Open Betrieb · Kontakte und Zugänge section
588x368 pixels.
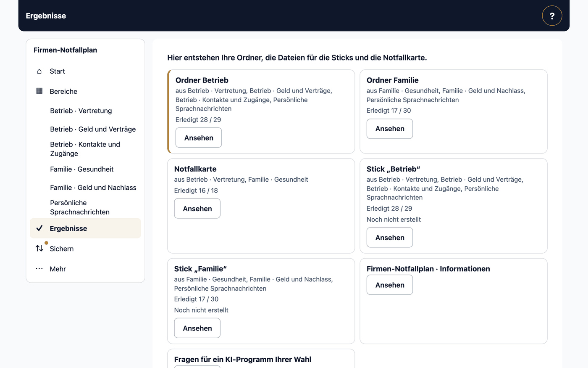point(85,149)
